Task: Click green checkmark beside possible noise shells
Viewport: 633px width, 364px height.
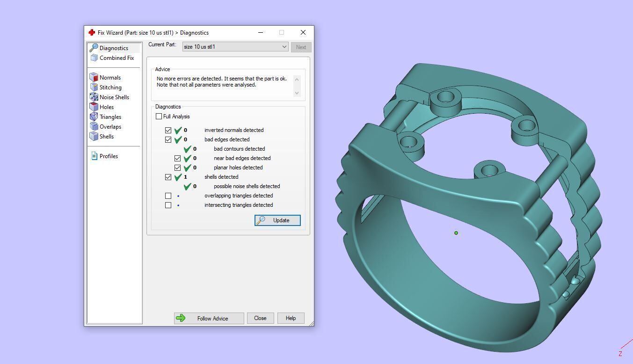Action: [187, 186]
